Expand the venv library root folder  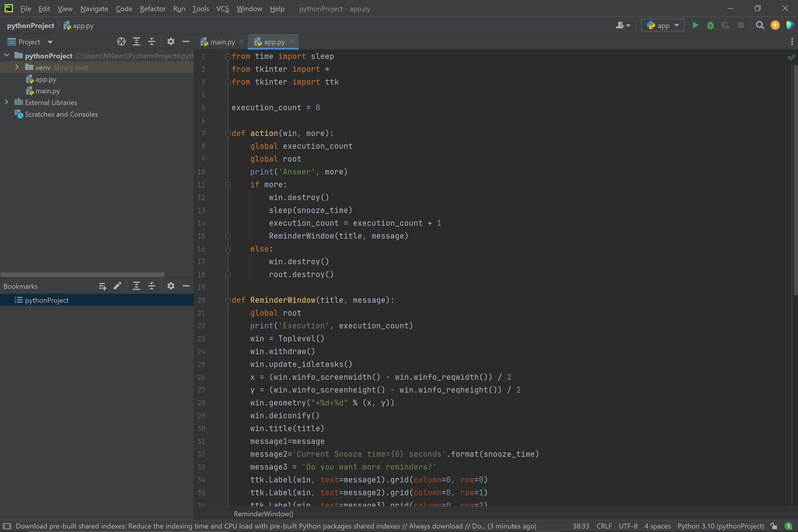coord(17,67)
